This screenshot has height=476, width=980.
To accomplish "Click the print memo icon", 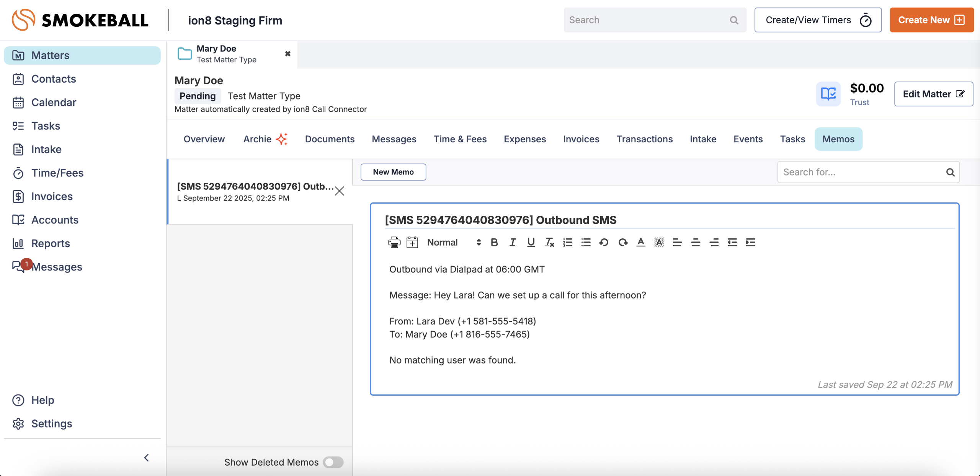I will point(394,242).
